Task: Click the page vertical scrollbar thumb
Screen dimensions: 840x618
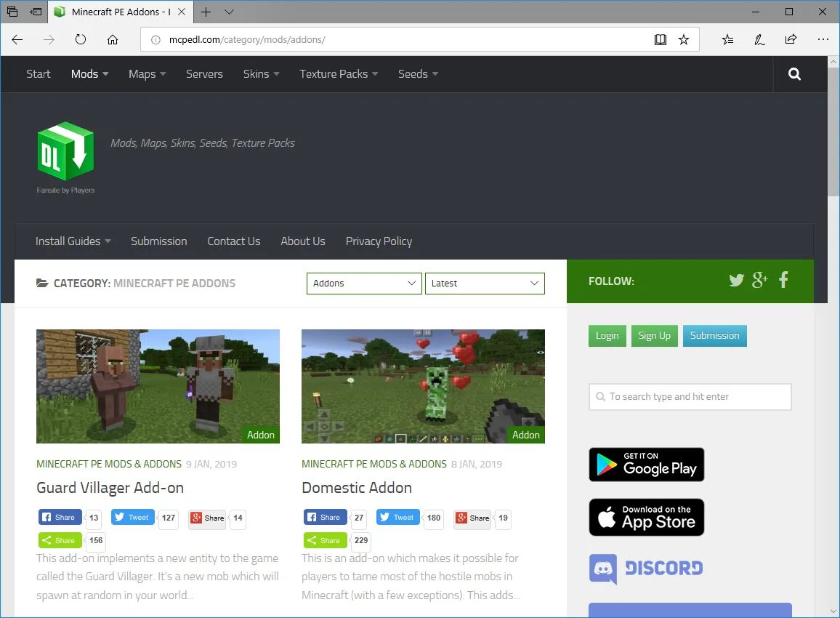Action: (833, 132)
